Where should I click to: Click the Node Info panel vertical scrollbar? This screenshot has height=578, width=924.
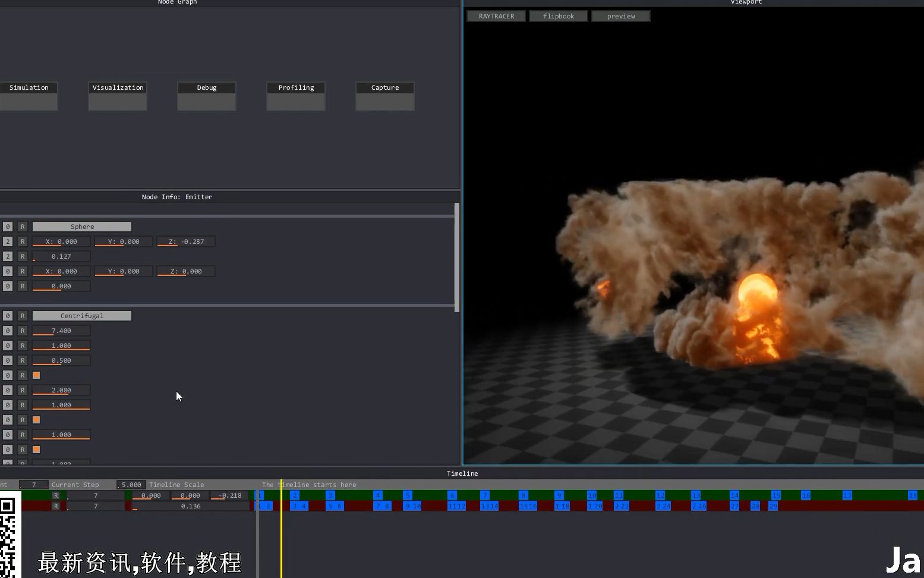coord(456,257)
